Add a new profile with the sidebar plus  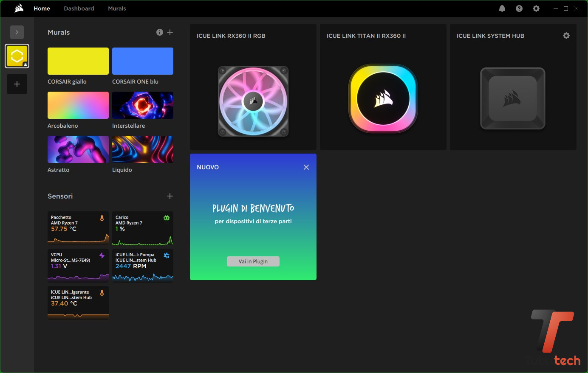pyautogui.click(x=17, y=84)
